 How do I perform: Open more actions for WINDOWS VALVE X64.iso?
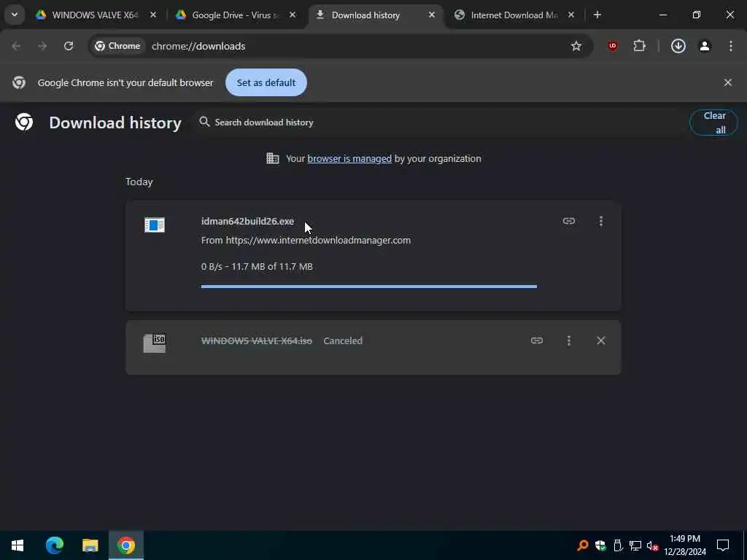[x=568, y=341]
